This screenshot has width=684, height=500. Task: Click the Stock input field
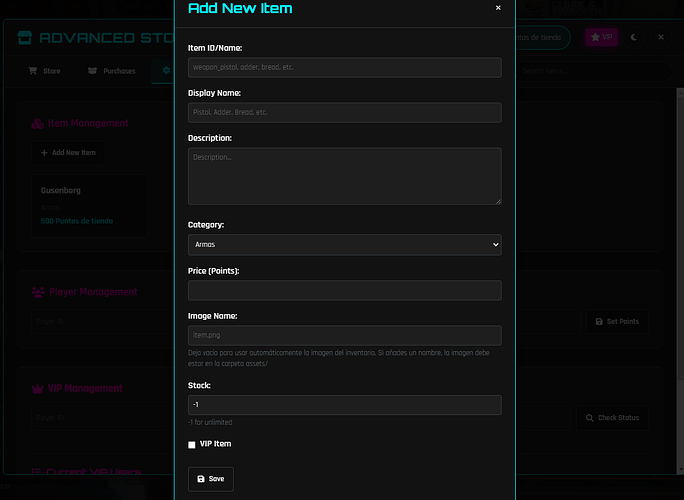tap(345, 405)
